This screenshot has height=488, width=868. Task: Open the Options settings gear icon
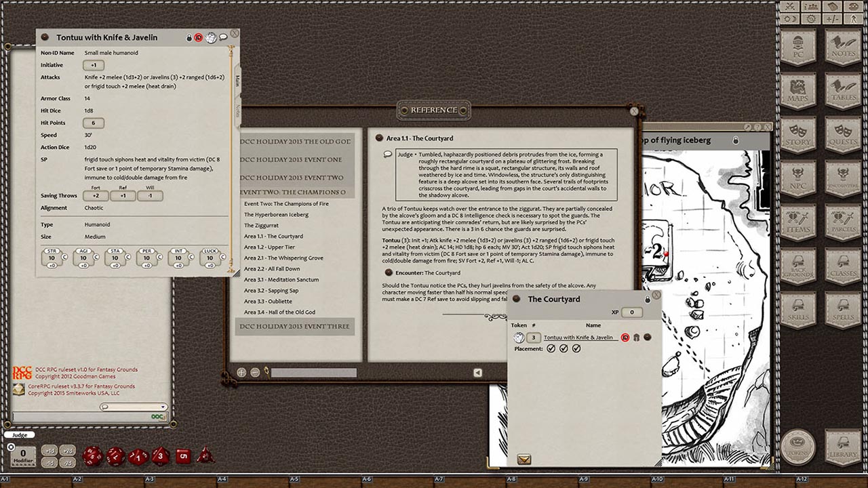(x=812, y=18)
